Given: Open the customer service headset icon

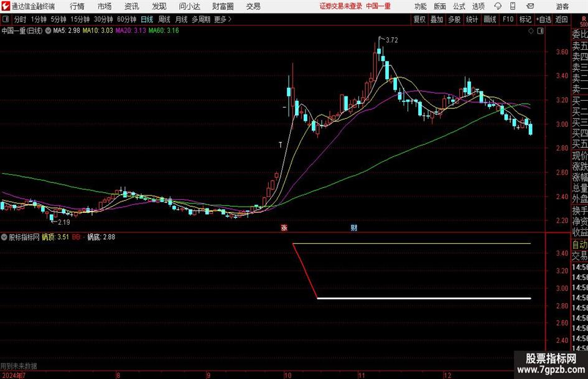Looking at the screenshot, I should (498, 6).
